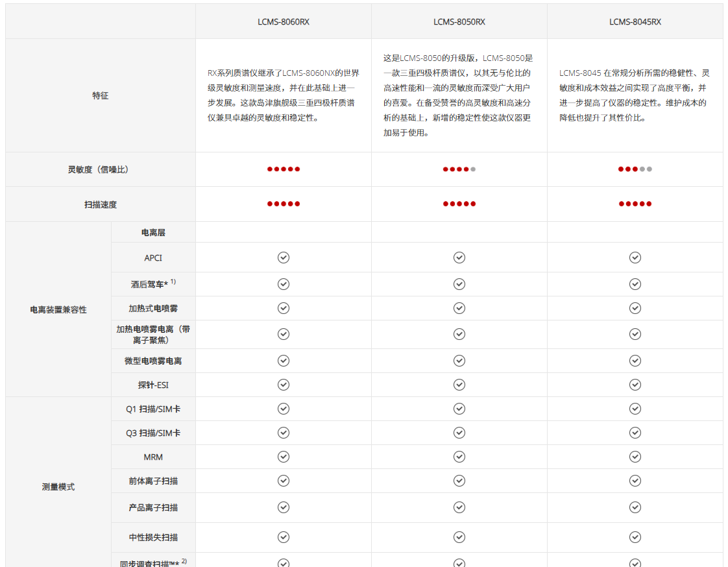The height and width of the screenshot is (567, 728).
Task: Click the 微型电喷雾电离 checkmark for LCMS-8050RX
Action: click(459, 361)
